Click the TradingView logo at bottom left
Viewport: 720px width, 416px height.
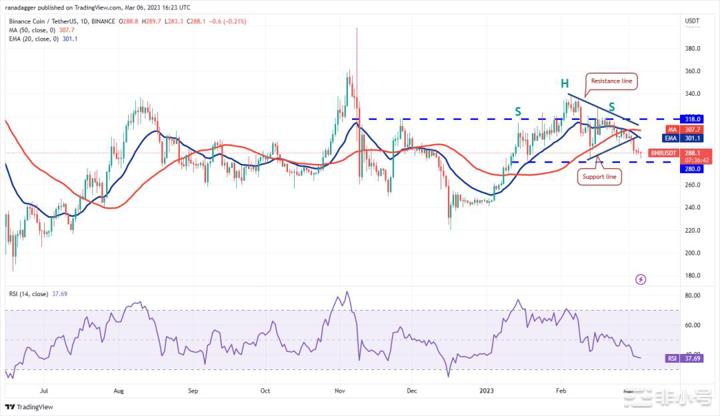(30, 407)
